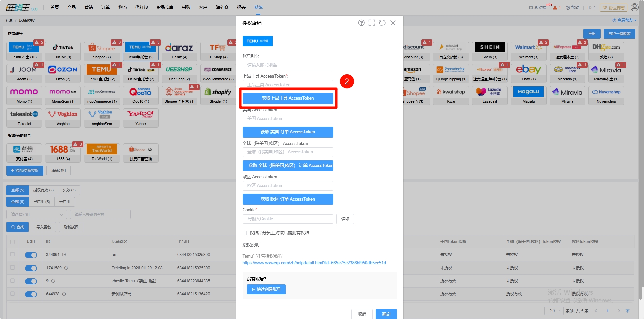Open the SHEIN platform tile

tap(490, 51)
